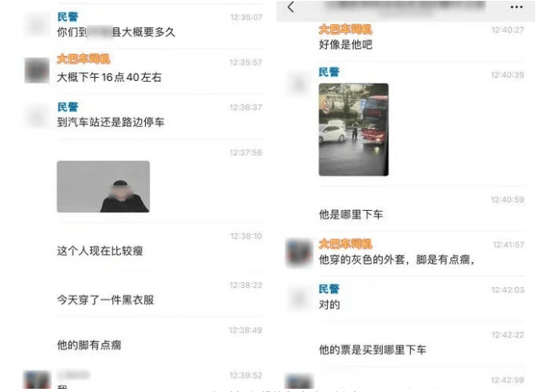
Task: Open the three-dots more options menu
Action: [516, 7]
